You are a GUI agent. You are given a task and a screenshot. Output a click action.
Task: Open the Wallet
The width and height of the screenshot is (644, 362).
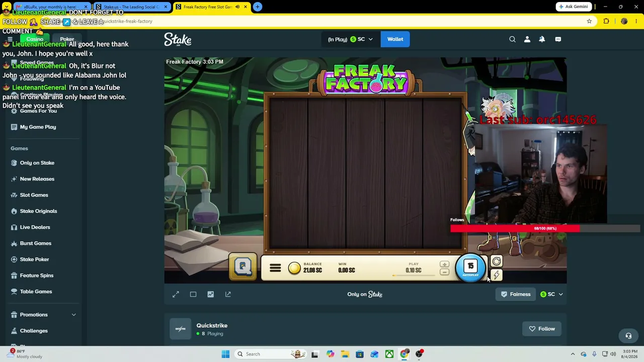coord(395,39)
